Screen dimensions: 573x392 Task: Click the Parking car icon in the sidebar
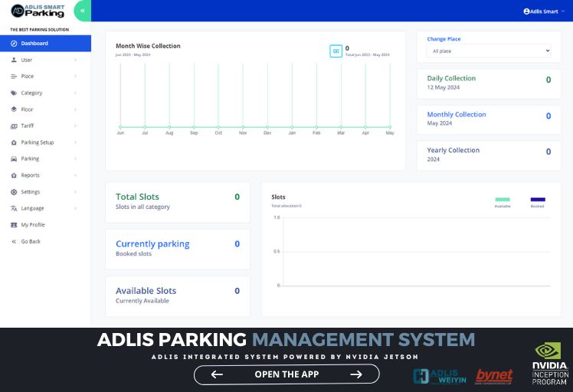click(14, 159)
